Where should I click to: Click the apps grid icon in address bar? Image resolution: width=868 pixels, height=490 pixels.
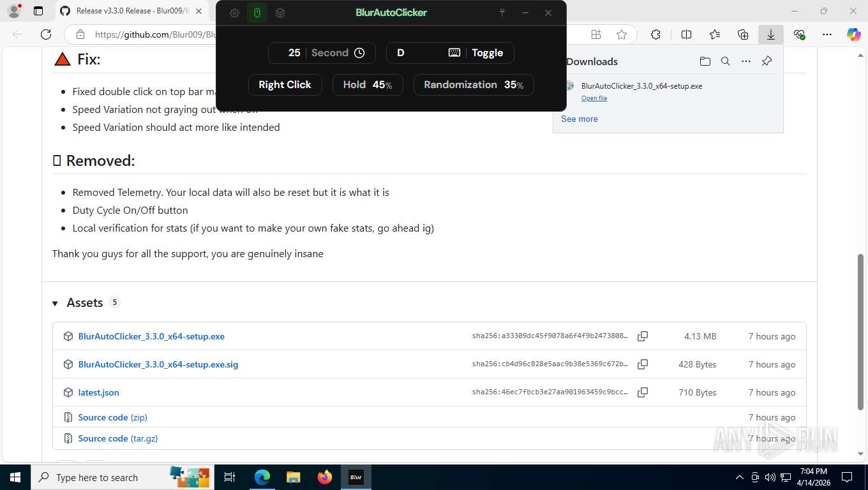point(596,34)
